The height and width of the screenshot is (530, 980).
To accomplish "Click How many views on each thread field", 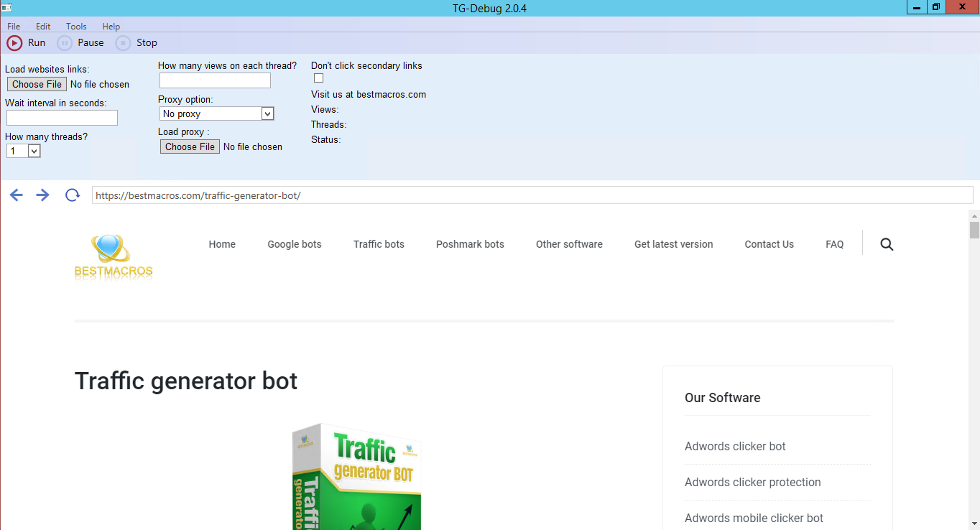I will tap(215, 80).
